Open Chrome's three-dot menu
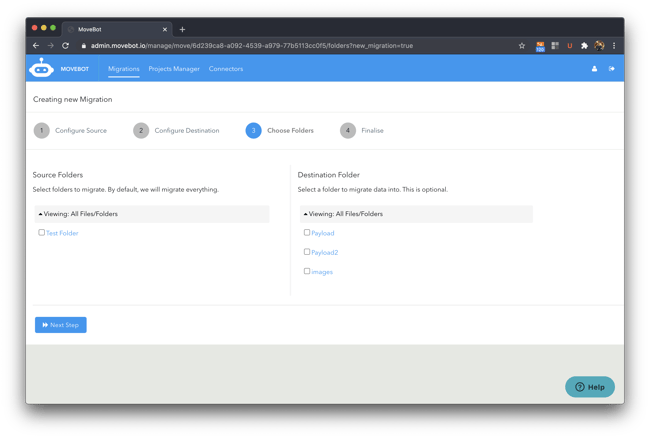The image size is (650, 438). coord(614,45)
